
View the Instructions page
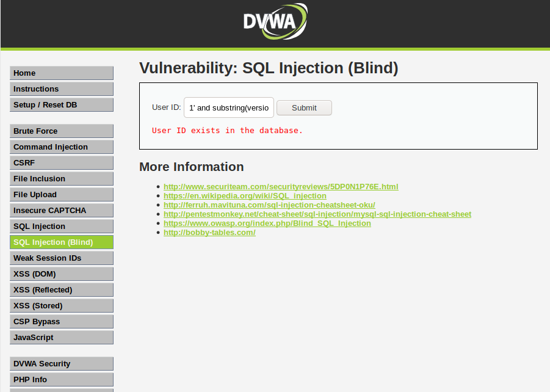(x=61, y=89)
